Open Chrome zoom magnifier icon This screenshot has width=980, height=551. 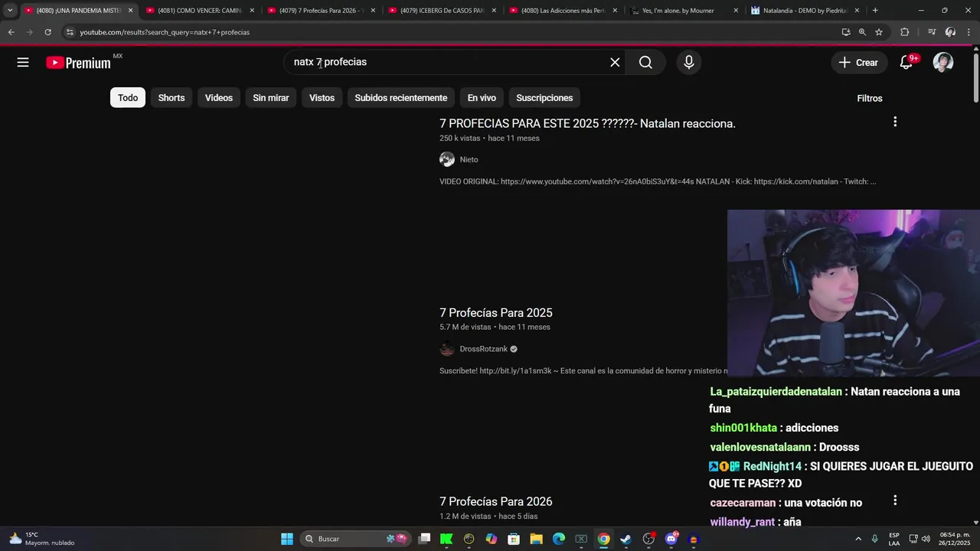click(x=862, y=32)
